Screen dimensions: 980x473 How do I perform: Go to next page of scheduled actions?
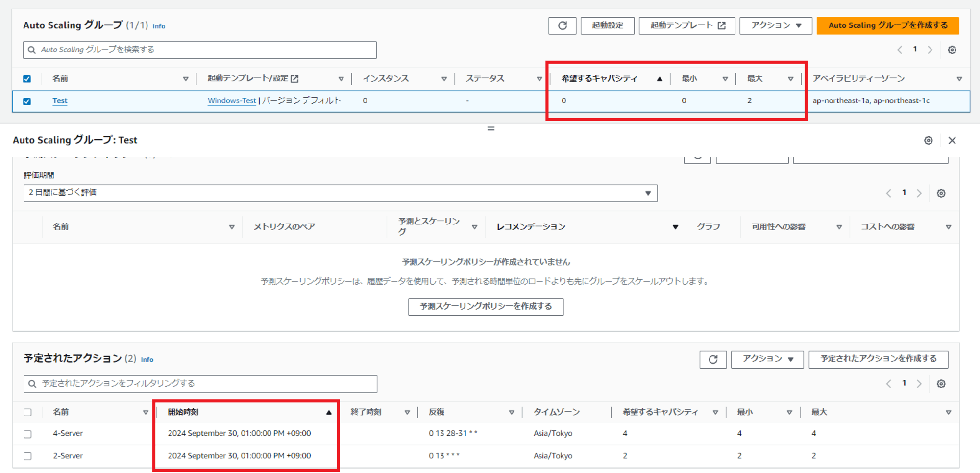(919, 384)
